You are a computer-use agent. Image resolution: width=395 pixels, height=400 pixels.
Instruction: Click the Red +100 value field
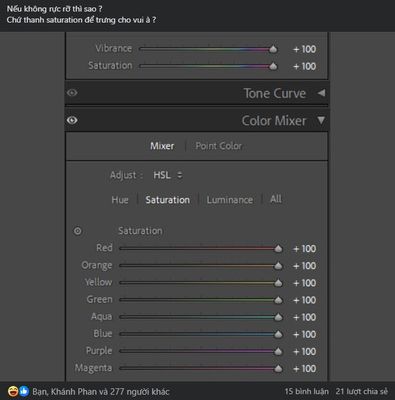pos(304,249)
